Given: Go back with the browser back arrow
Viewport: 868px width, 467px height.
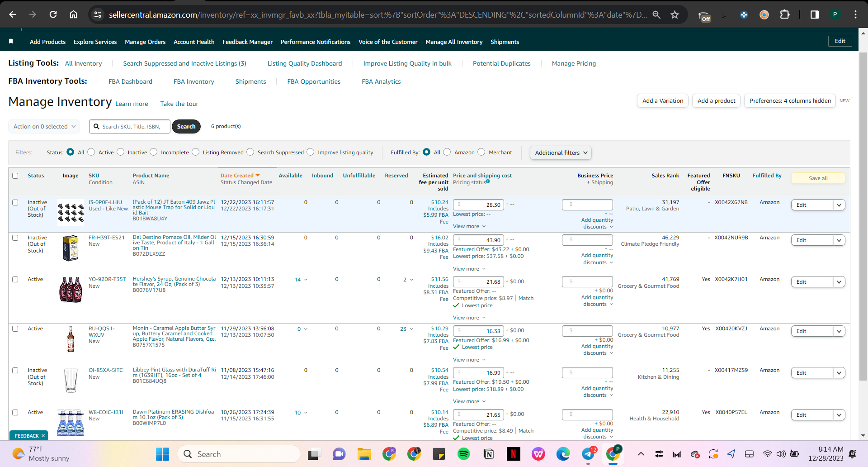Looking at the screenshot, I should click(x=13, y=14).
